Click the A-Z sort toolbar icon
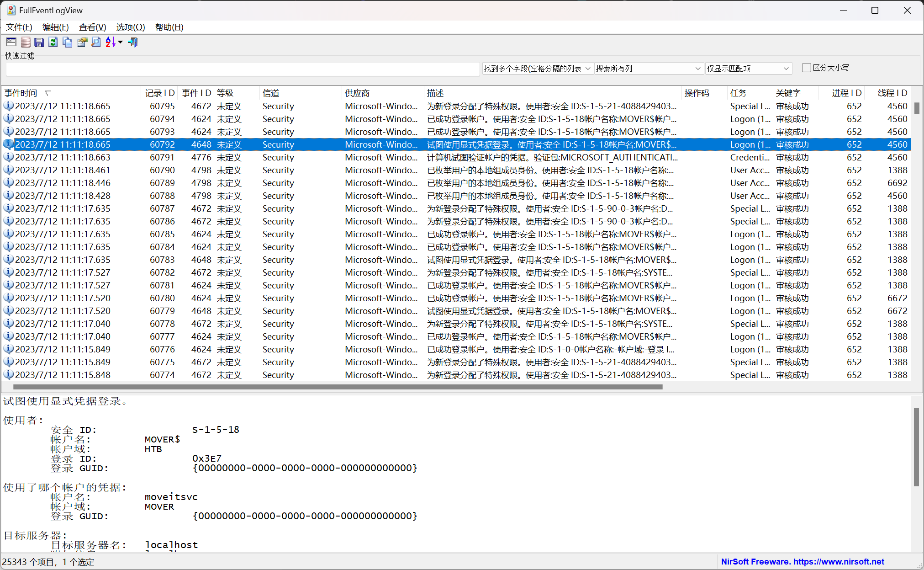Viewport: 924px width, 570px height. coord(111,43)
